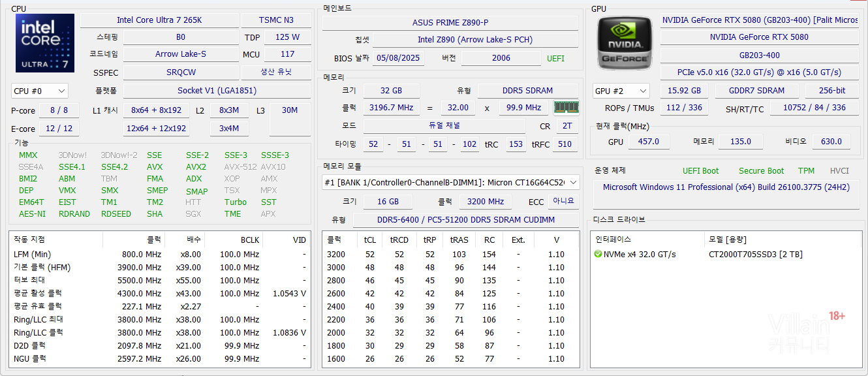Click the green memory module chip icon
This screenshot has height=376, width=868.
tap(566, 107)
